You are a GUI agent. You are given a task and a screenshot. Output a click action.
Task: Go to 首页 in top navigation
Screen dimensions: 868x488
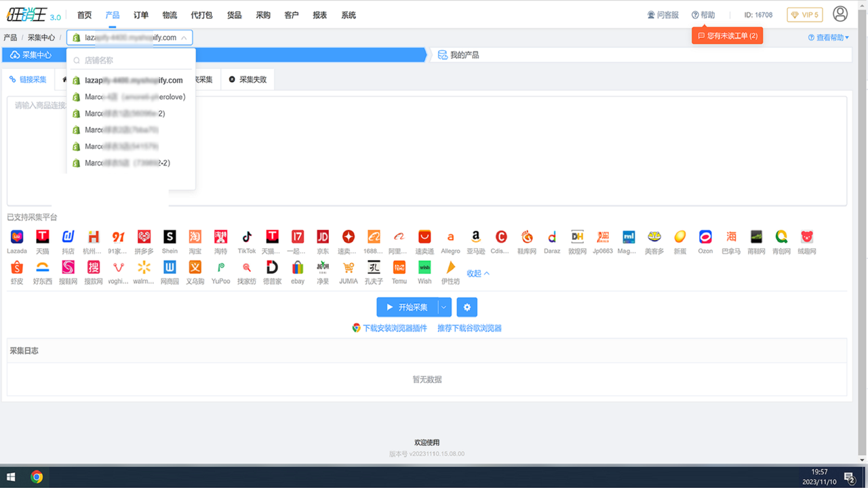84,15
